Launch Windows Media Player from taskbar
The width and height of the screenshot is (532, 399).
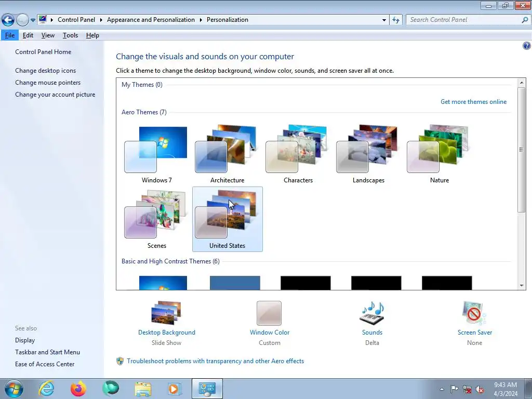tap(175, 389)
